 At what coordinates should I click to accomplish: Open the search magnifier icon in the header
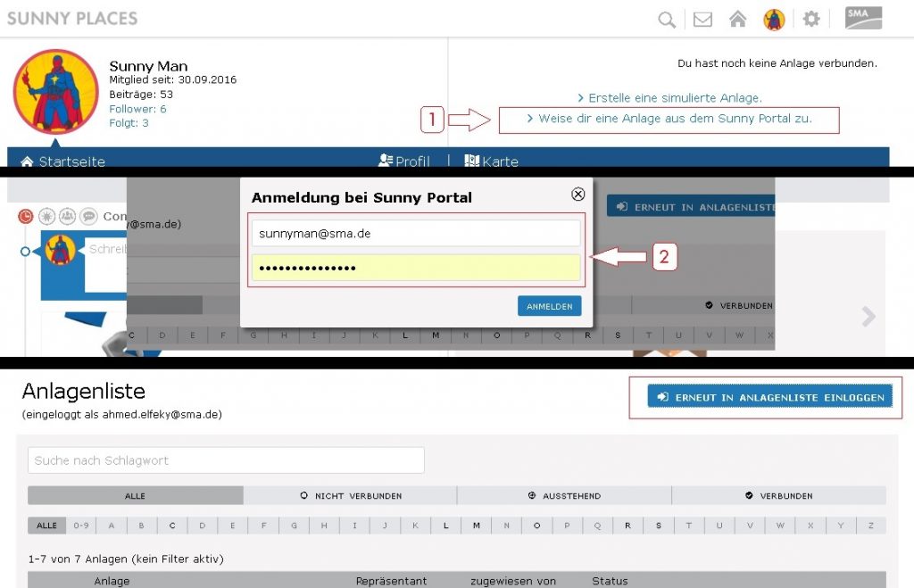tap(667, 20)
